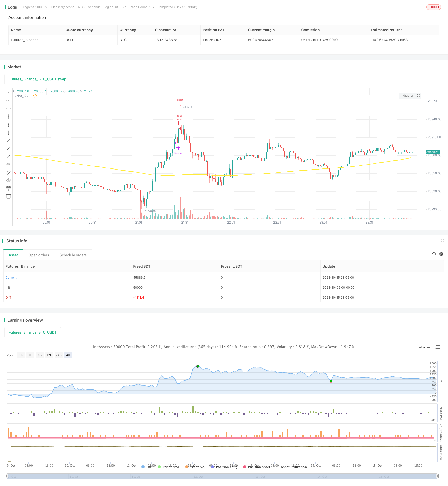Click the 3h zoom button
Screen dimensions: 448x486
pyautogui.click(x=30, y=355)
